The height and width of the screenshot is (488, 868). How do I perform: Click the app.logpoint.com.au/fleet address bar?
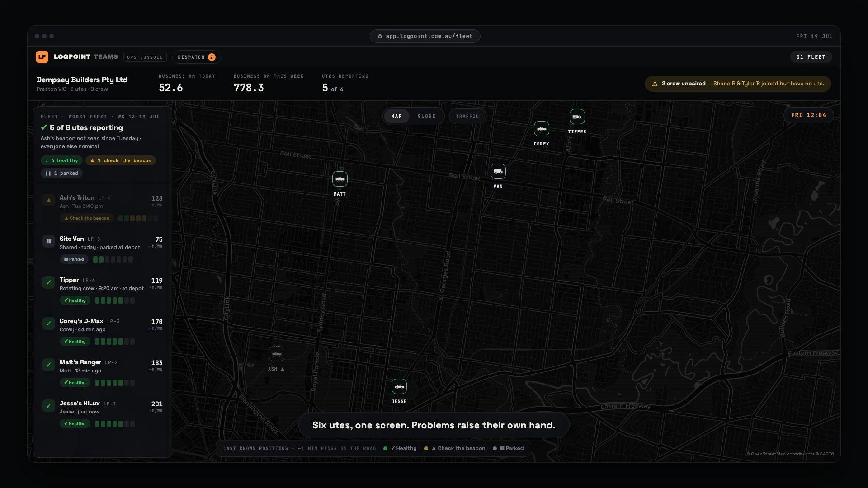[x=425, y=36]
